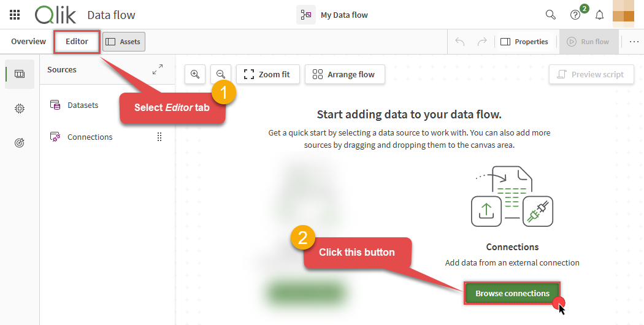644x325 pixels.
Task: Click the zoom out magnifier
Action: 221,74
